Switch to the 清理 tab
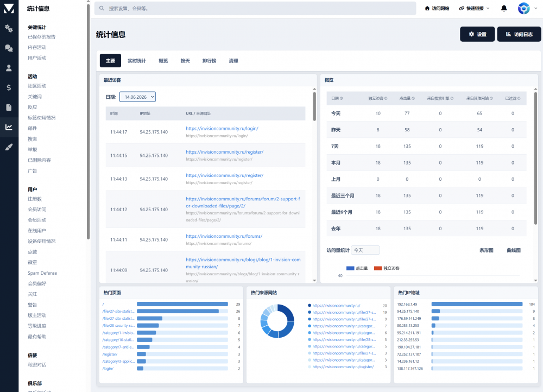This screenshot has height=392, width=543. pyautogui.click(x=233, y=61)
